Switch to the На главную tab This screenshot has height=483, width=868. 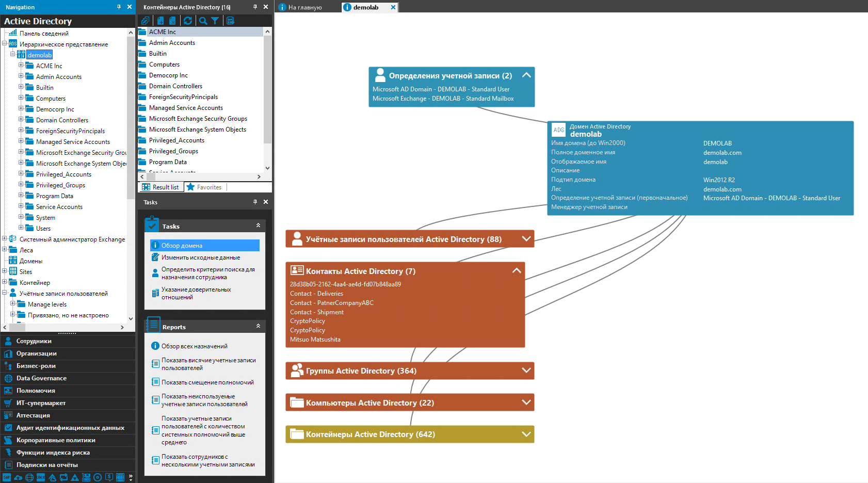click(x=305, y=7)
